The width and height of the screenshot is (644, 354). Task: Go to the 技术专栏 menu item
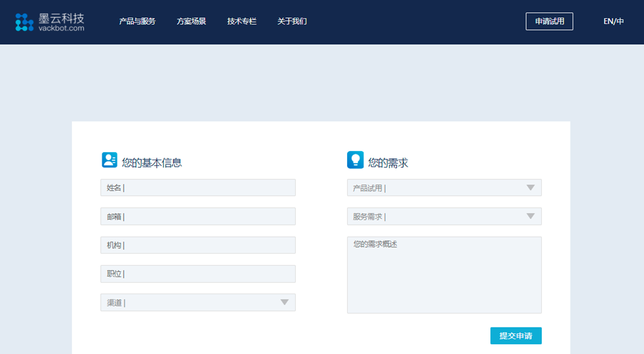pyautogui.click(x=242, y=21)
